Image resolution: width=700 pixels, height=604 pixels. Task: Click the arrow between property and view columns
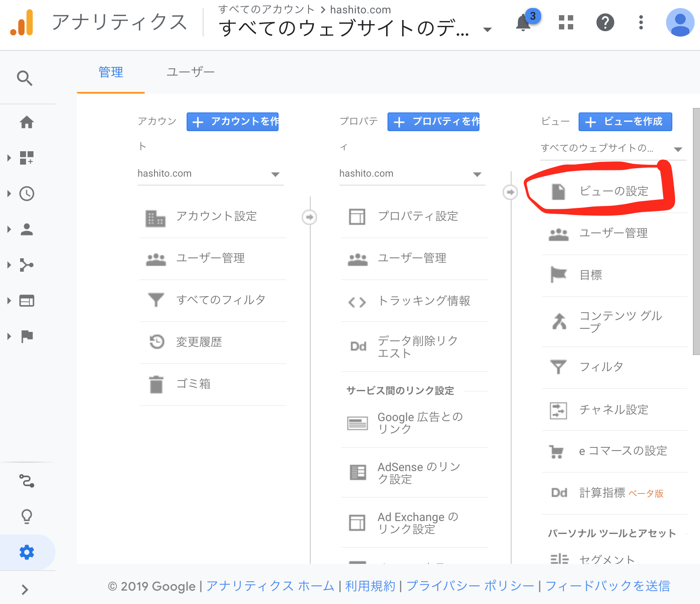tap(510, 192)
